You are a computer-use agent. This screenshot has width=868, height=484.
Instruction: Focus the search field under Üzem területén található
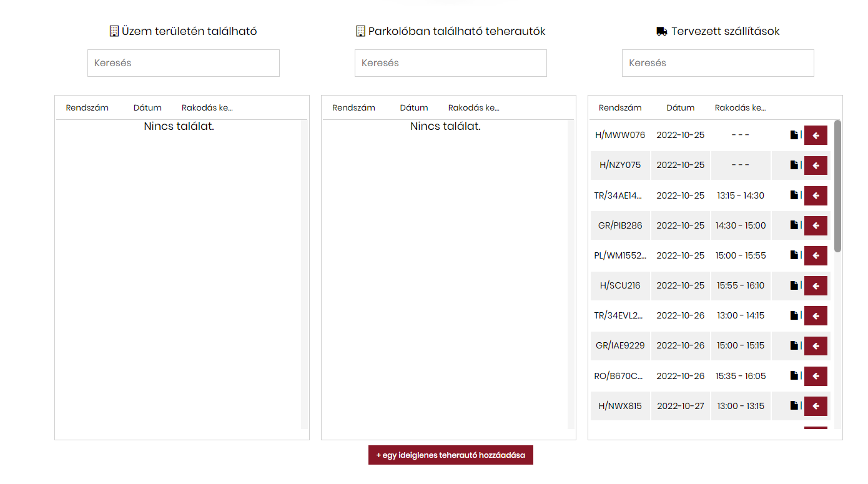point(183,63)
